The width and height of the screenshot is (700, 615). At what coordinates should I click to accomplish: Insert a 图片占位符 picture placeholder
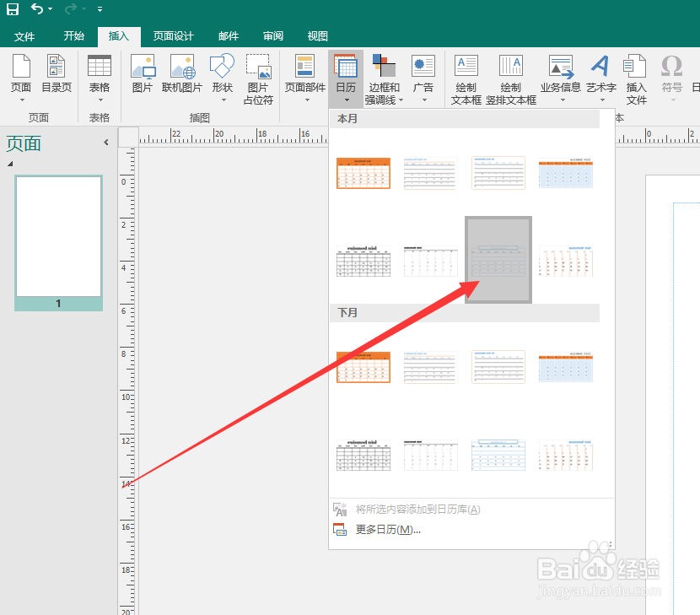pos(258,79)
